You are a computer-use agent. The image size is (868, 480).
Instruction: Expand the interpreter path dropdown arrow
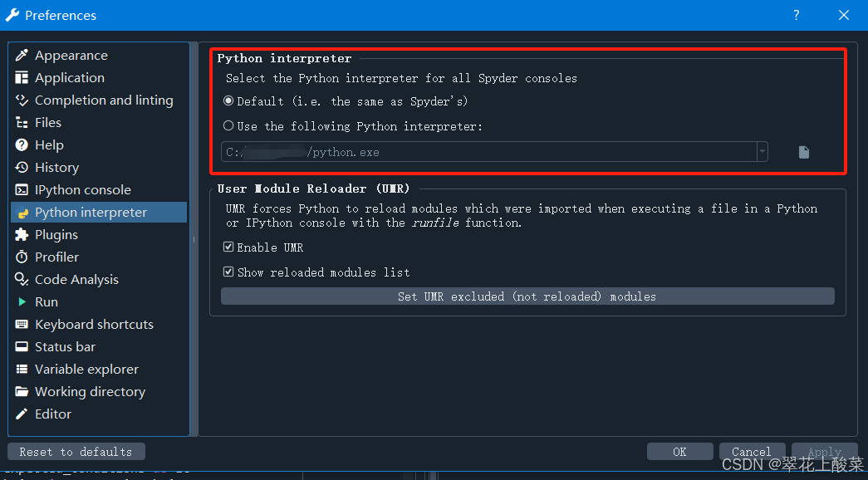762,152
